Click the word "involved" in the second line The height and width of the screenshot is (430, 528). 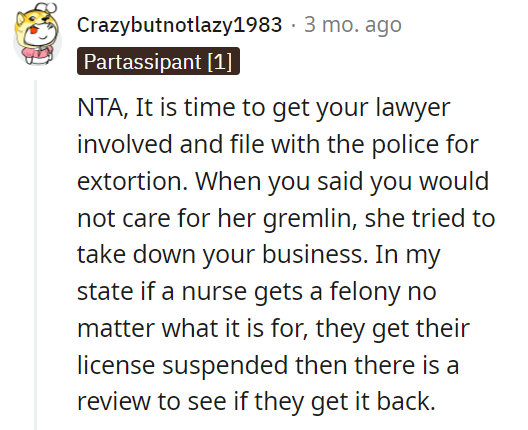(x=124, y=144)
